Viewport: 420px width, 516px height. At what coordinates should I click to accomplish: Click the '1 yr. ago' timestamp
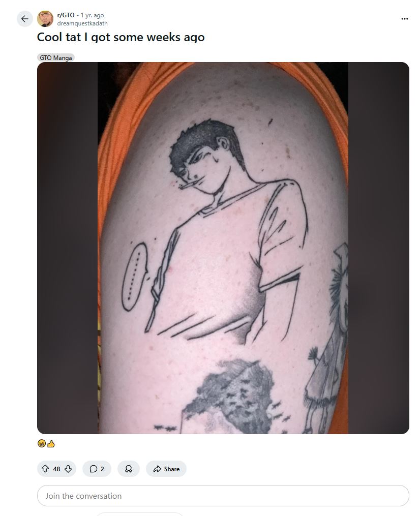[x=92, y=15]
